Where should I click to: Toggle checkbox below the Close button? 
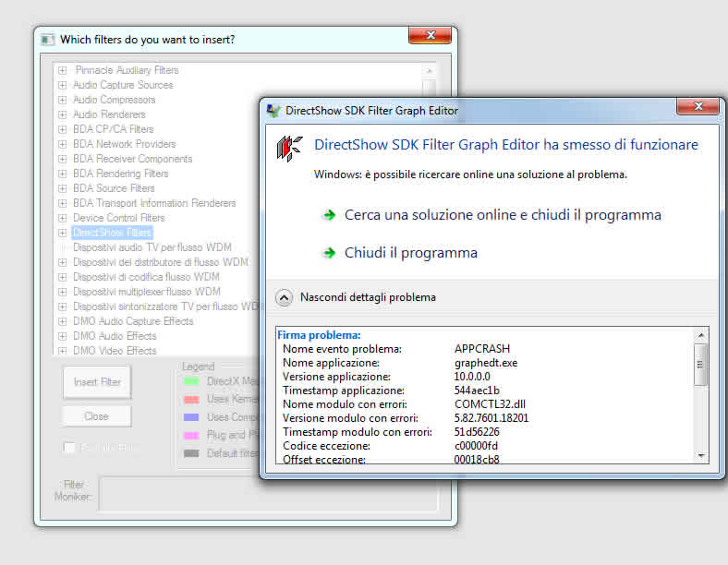[x=68, y=447]
